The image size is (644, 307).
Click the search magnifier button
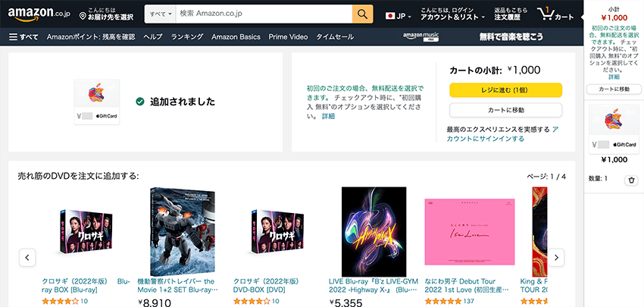362,14
